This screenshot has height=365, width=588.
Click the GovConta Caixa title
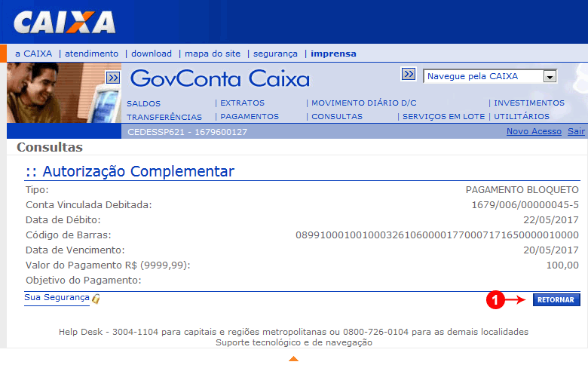220,78
